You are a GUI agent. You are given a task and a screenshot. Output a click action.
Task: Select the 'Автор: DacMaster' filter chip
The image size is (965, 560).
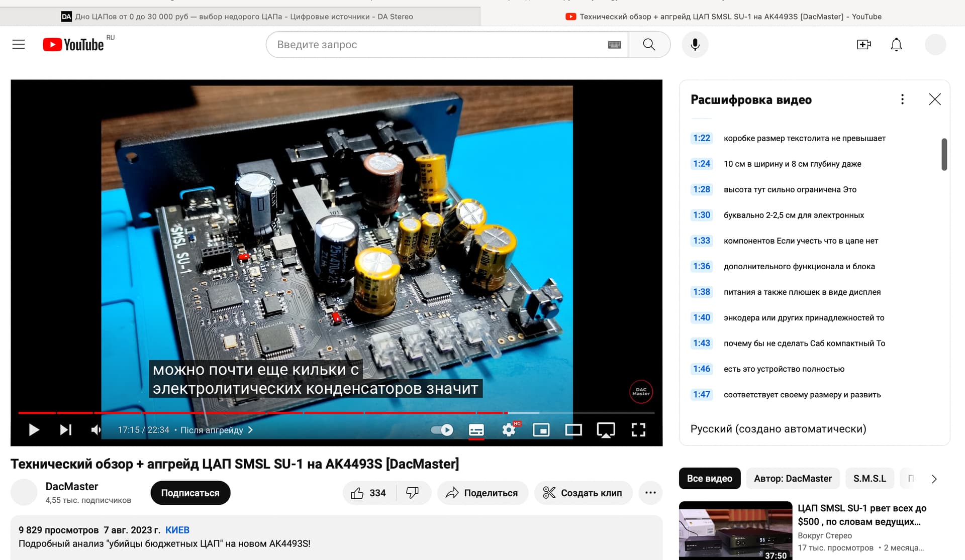point(793,479)
